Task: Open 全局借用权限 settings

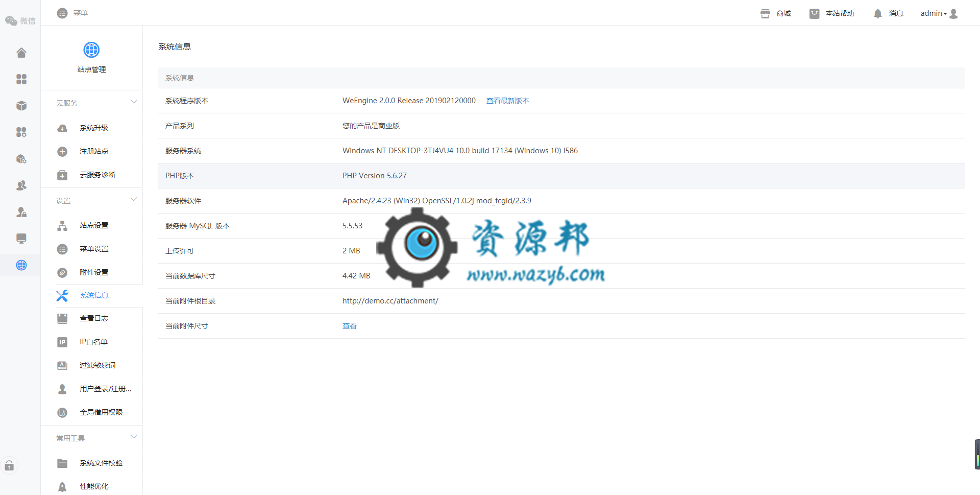Action: coord(101,412)
